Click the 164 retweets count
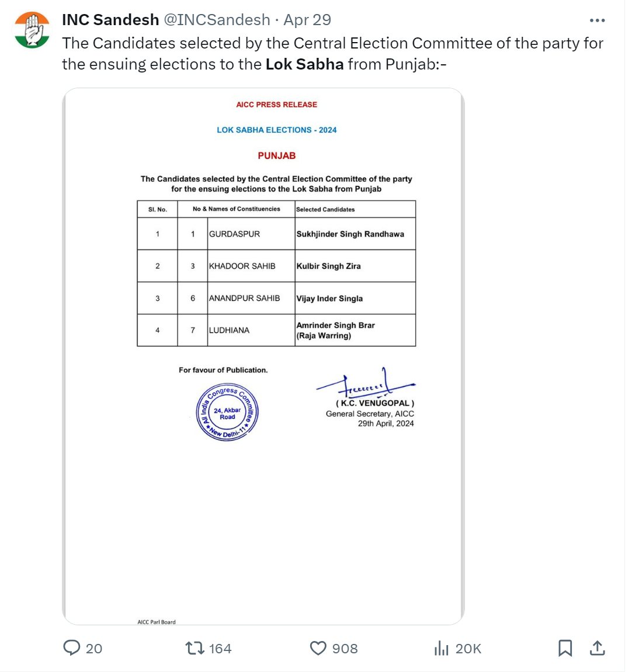This screenshot has height=672, width=639. [x=220, y=649]
